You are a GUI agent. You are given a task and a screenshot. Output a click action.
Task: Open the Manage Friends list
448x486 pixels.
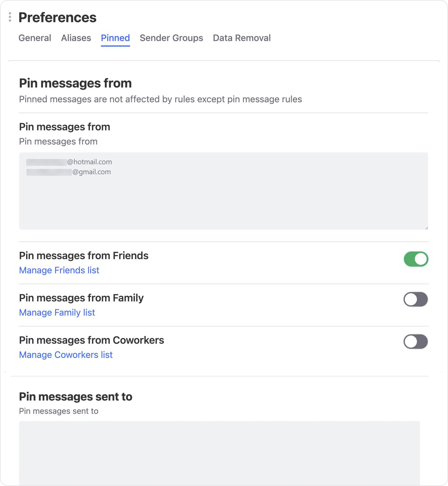[x=59, y=270]
